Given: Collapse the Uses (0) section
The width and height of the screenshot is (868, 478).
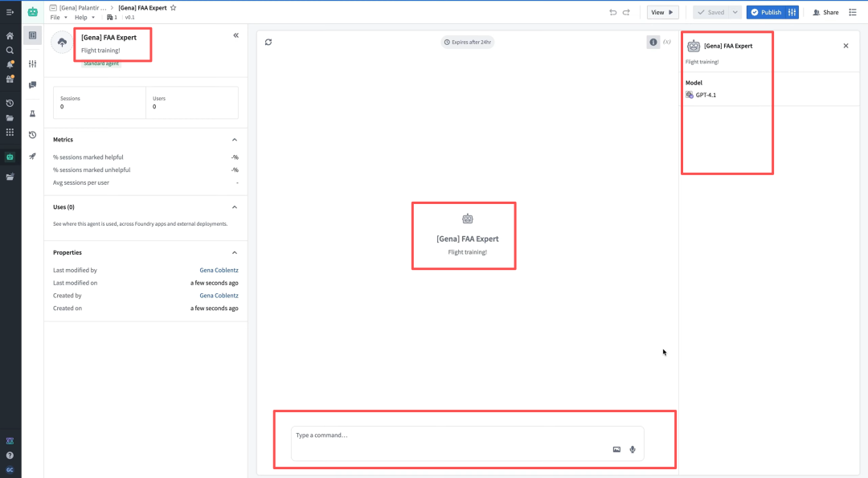Looking at the screenshot, I should click(235, 207).
